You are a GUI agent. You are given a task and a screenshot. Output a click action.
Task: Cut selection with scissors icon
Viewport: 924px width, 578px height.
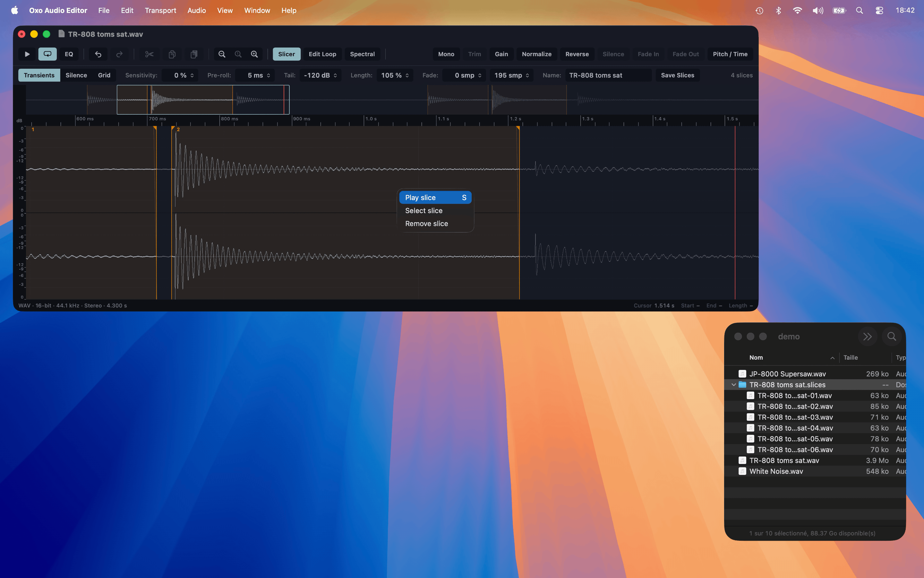[149, 54]
